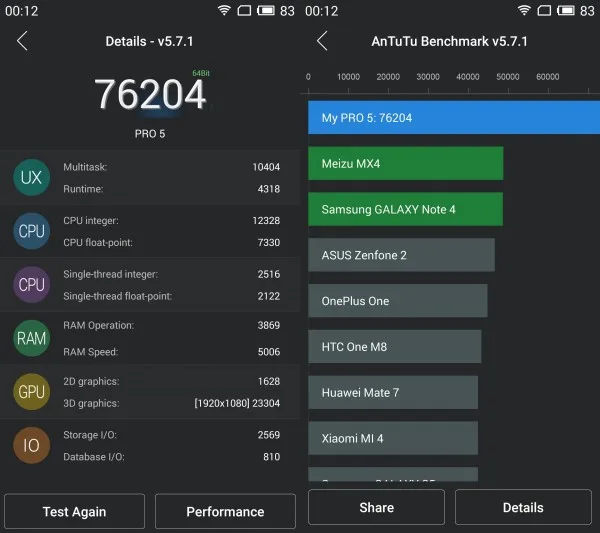Tap the purple CPU single-thread icon

click(31, 285)
